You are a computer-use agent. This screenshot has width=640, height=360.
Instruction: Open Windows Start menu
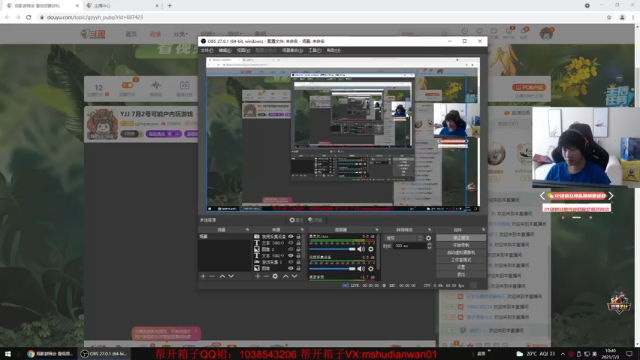click(x=8, y=353)
